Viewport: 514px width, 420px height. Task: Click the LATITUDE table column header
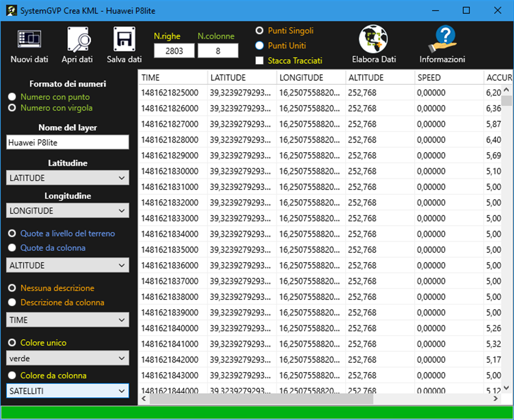[x=240, y=77]
